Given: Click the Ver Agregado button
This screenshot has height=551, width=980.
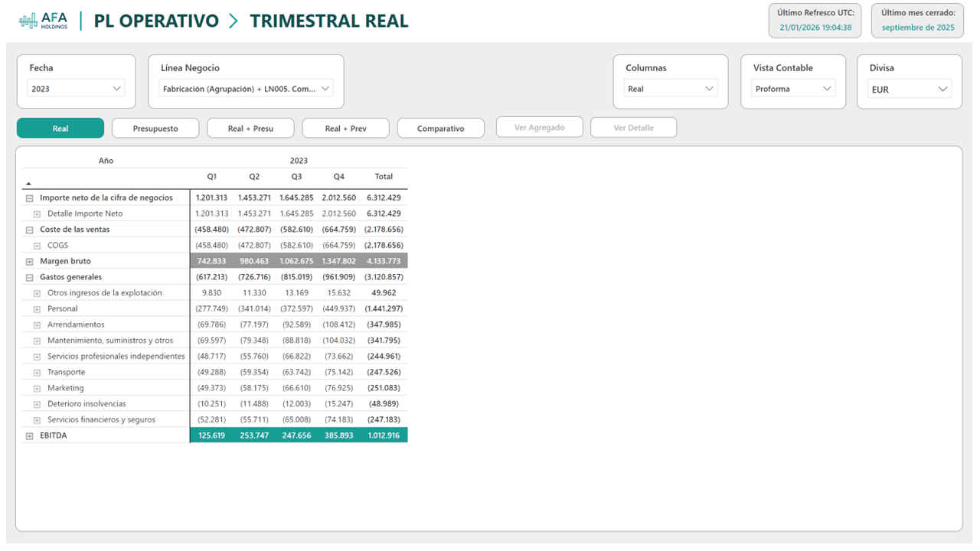Looking at the screenshot, I should click(539, 127).
